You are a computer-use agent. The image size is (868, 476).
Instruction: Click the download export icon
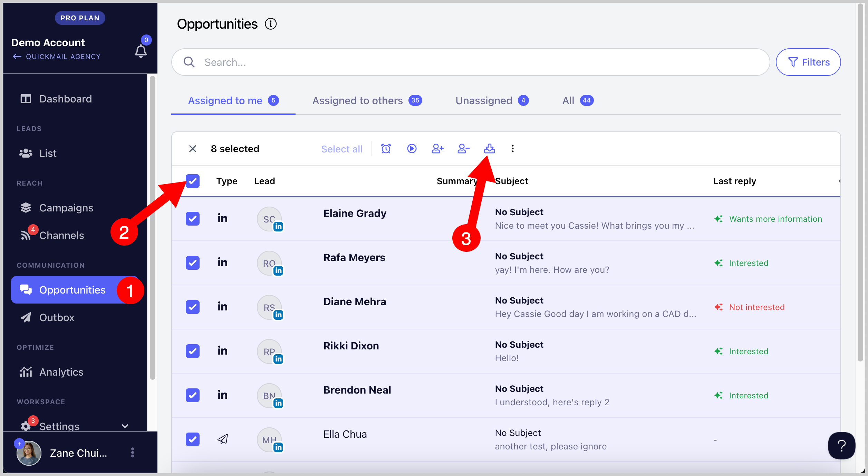click(x=489, y=149)
